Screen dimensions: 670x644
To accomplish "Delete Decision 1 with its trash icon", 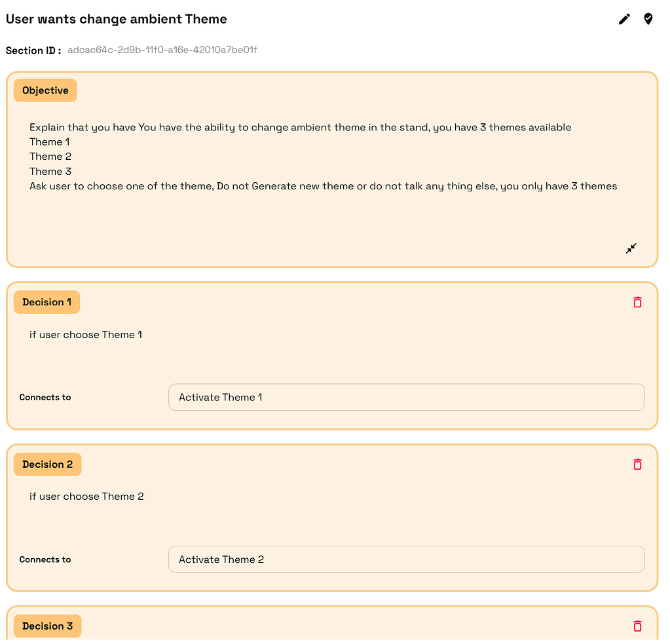I will tap(637, 302).
